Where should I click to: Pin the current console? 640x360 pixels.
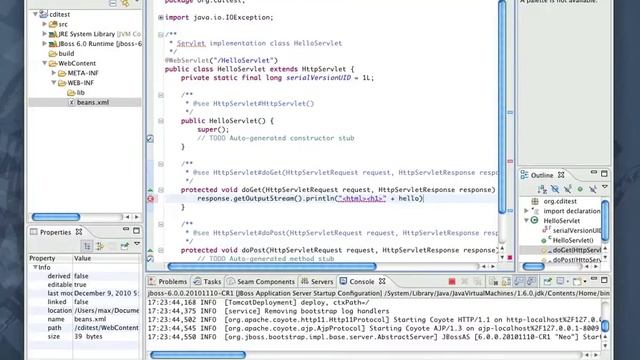(547, 281)
